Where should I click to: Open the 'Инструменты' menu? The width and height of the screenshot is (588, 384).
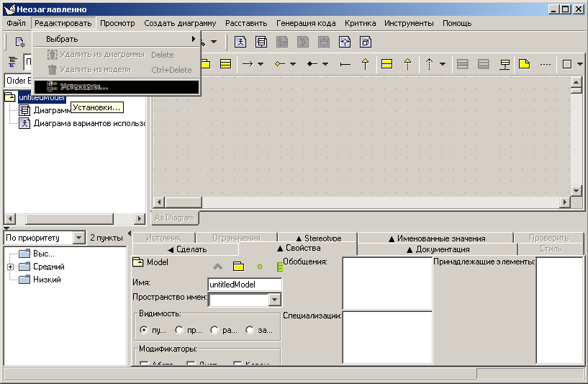(x=409, y=23)
